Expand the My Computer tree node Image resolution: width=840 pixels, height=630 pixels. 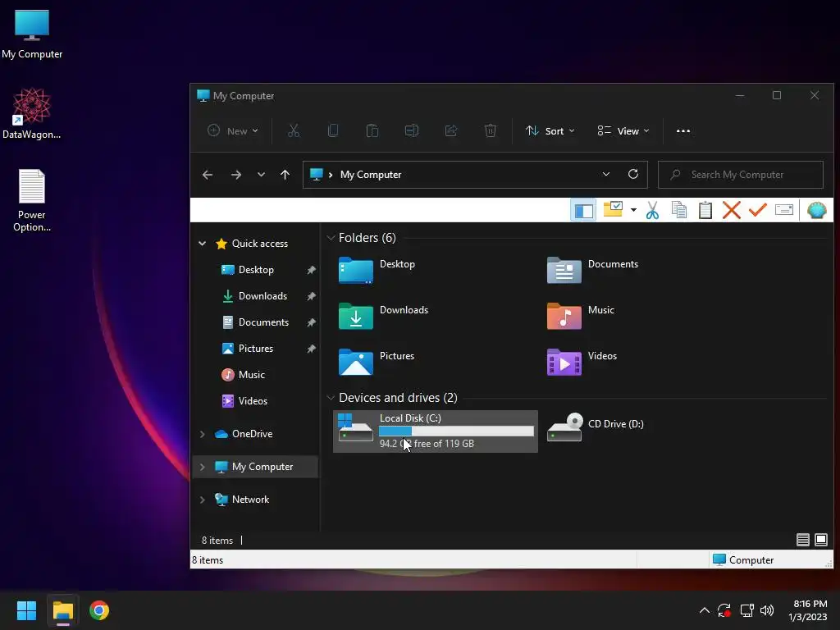pyautogui.click(x=202, y=467)
